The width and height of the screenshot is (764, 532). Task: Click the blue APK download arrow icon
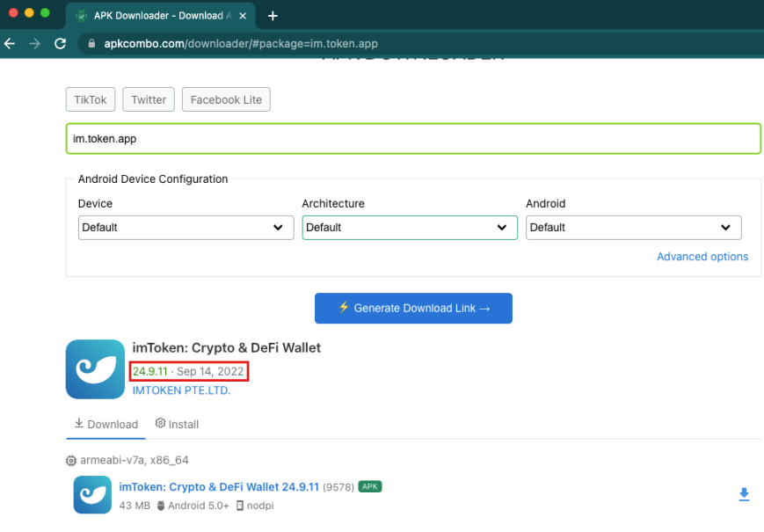744,495
